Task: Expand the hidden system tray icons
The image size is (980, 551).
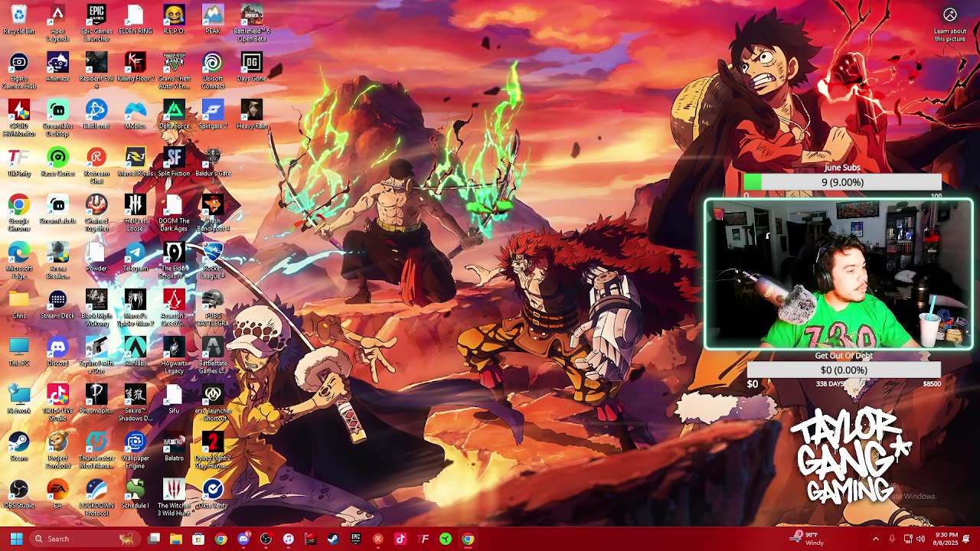Action: click(876, 539)
